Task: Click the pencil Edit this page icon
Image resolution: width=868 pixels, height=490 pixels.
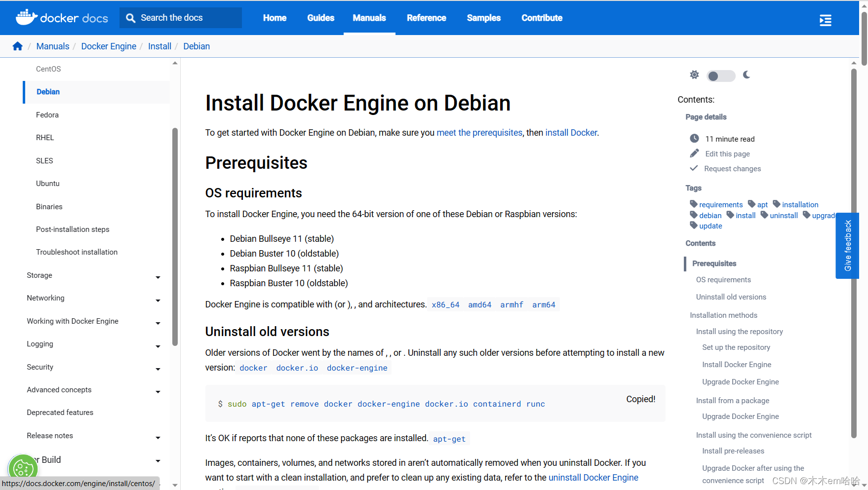Action: coord(694,153)
